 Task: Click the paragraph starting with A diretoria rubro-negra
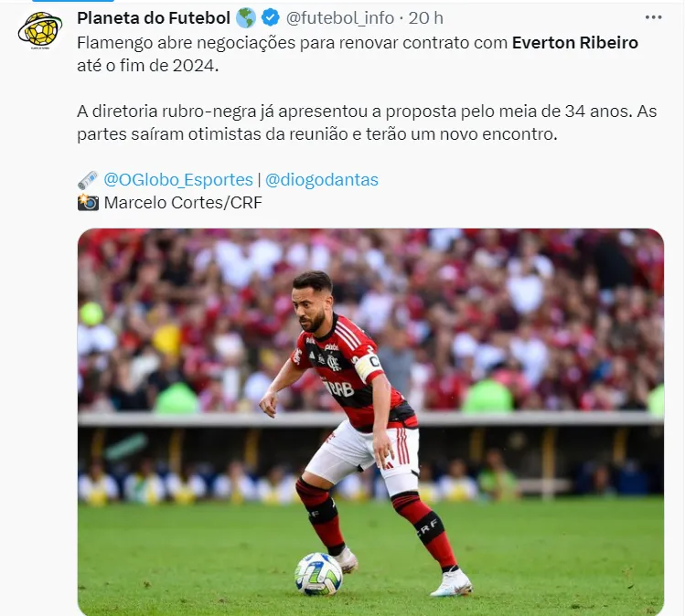pyautogui.click(x=367, y=122)
